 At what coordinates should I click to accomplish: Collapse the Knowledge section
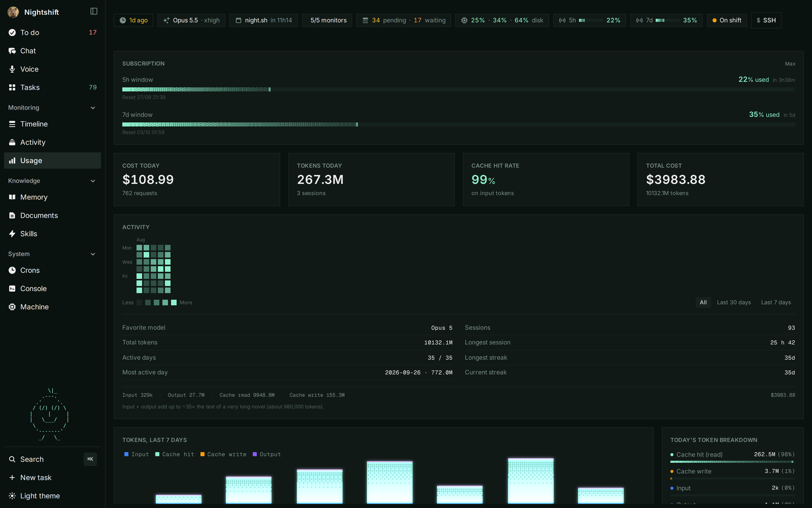point(52,181)
